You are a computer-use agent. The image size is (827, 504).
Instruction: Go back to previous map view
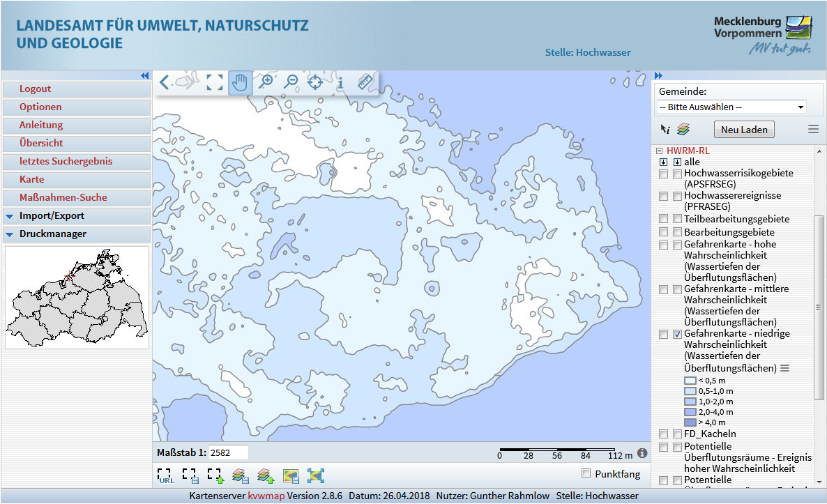tap(165, 82)
